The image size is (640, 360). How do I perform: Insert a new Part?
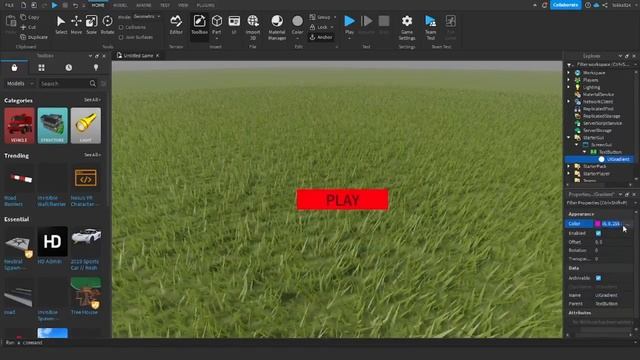pyautogui.click(x=217, y=24)
